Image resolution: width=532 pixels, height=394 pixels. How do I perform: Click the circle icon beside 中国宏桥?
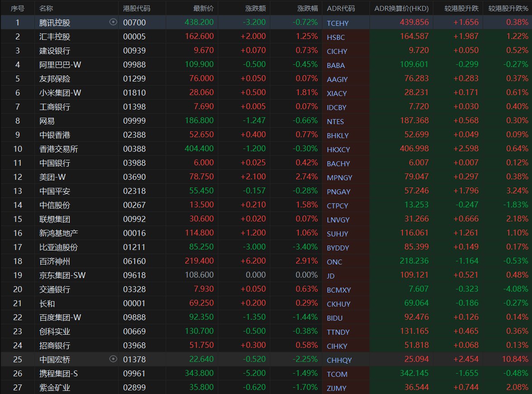tap(113, 359)
